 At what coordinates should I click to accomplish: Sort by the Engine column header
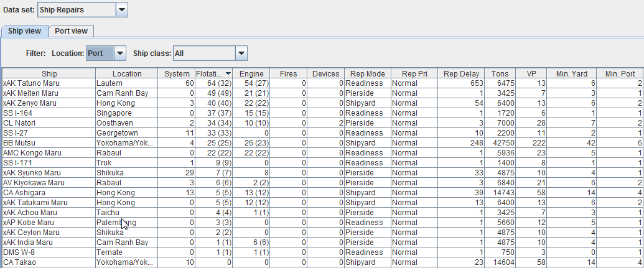251,73
